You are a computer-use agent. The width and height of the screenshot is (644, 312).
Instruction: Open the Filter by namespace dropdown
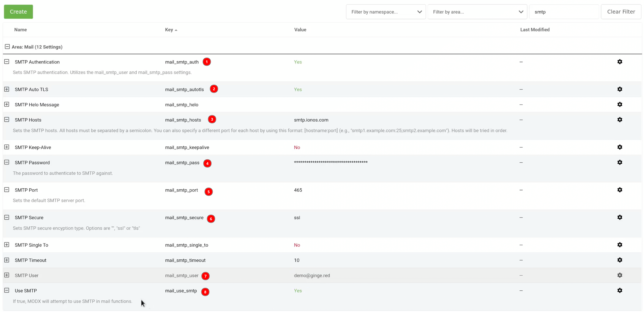pos(385,12)
